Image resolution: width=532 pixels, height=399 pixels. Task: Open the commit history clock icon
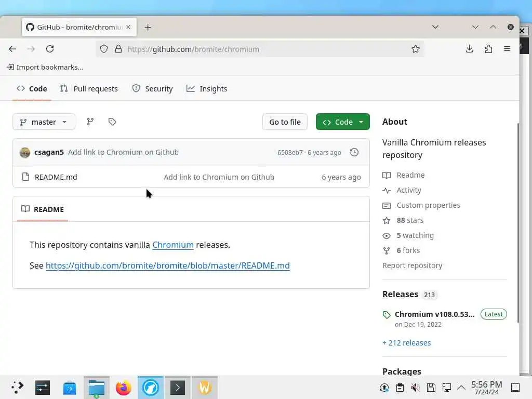click(354, 152)
